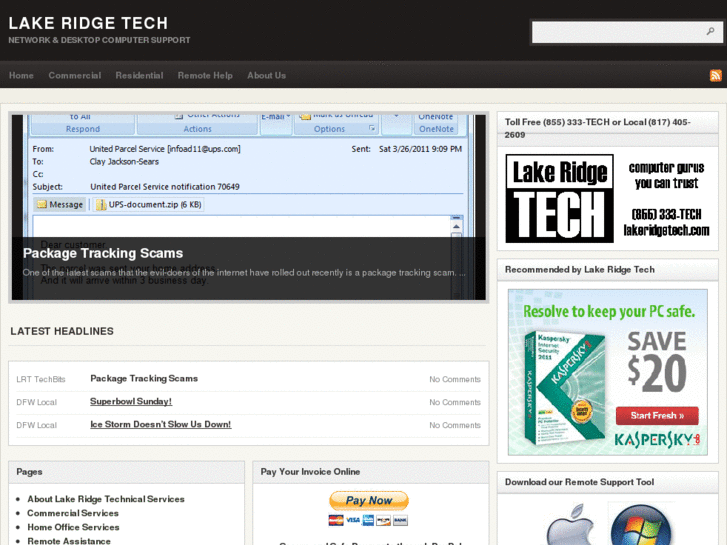Open Remote Assistance page link

click(69, 541)
